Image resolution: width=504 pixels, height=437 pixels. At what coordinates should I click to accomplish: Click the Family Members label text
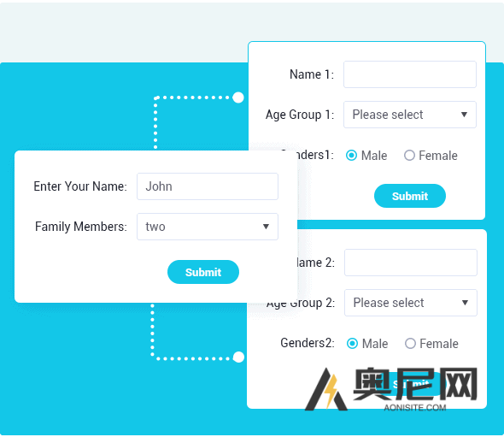81,227
